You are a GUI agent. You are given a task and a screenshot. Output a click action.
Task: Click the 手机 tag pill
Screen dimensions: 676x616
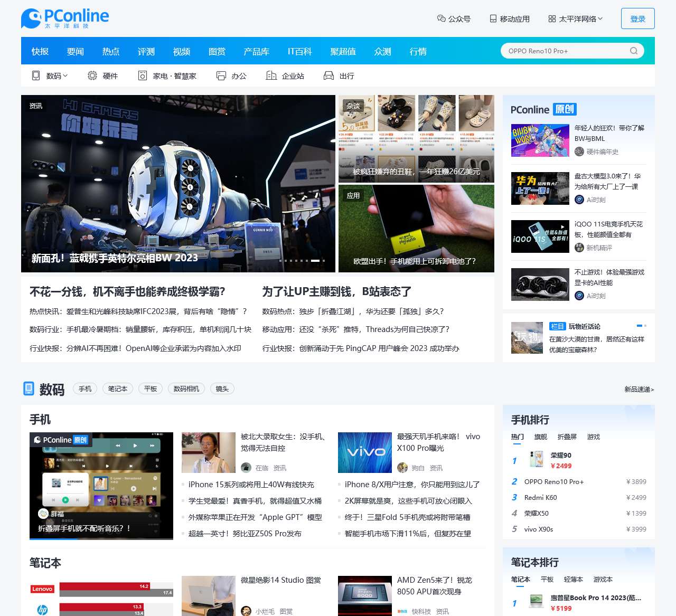[85, 388]
